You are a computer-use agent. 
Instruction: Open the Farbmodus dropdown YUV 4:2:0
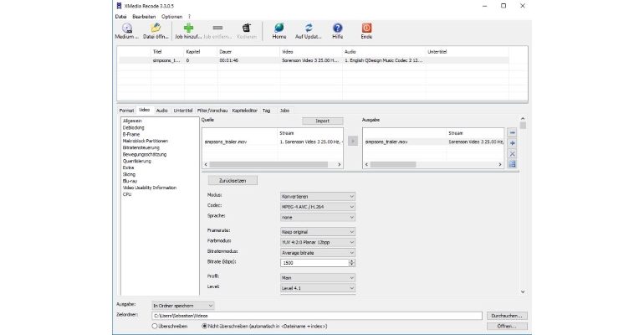(x=318, y=242)
